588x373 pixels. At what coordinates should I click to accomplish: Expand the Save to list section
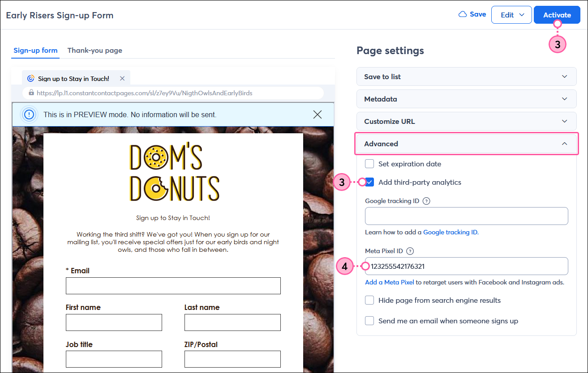coord(466,76)
